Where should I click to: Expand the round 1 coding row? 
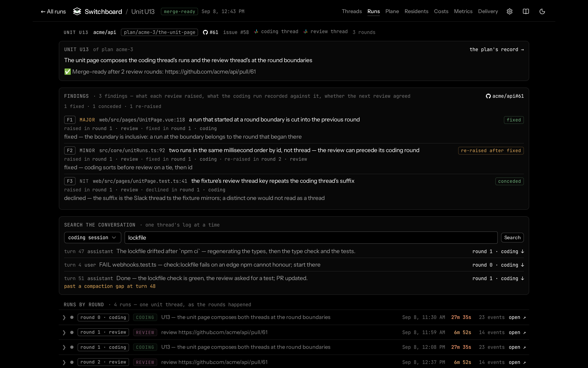(x=64, y=347)
